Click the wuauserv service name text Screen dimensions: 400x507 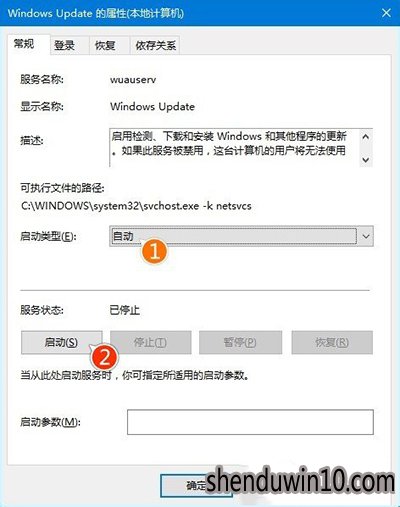click(133, 80)
